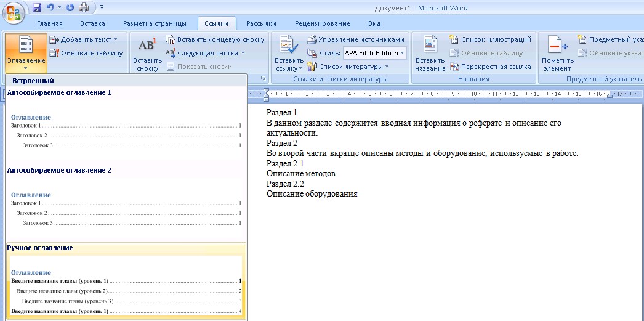The width and height of the screenshot is (644, 321).
Task: Click Вставить название caption icon
Action: [430, 46]
